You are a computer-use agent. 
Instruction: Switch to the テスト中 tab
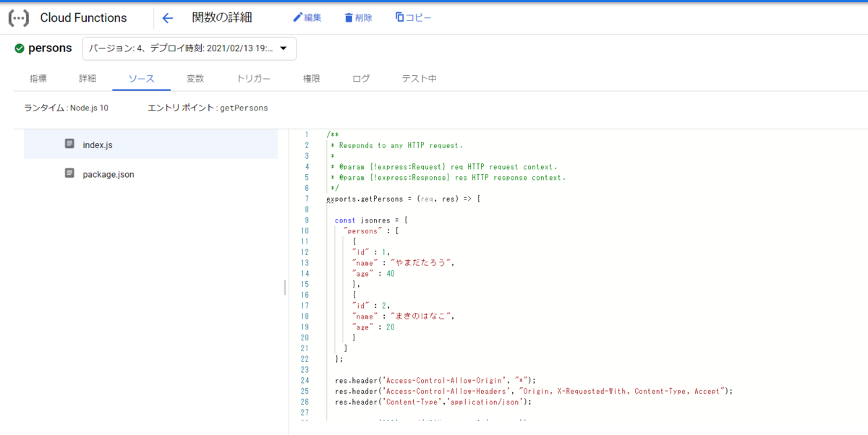(418, 79)
